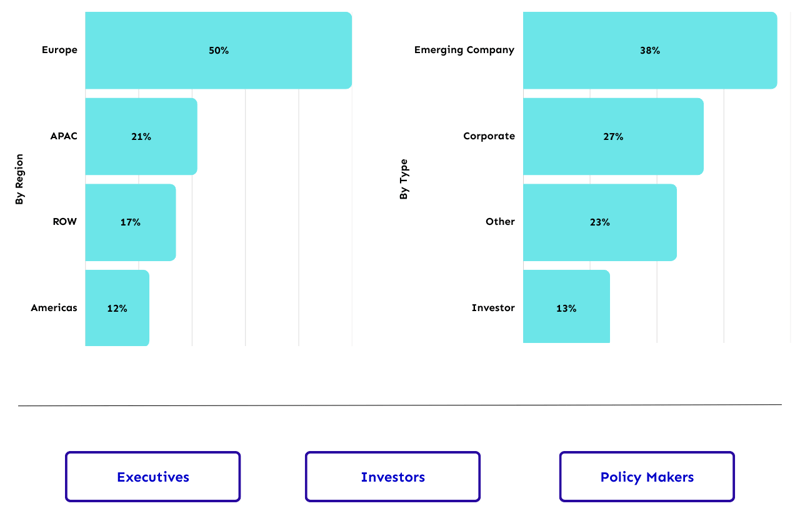Click the Europe axis label
Screen dimensions: 800x516
coord(59,50)
